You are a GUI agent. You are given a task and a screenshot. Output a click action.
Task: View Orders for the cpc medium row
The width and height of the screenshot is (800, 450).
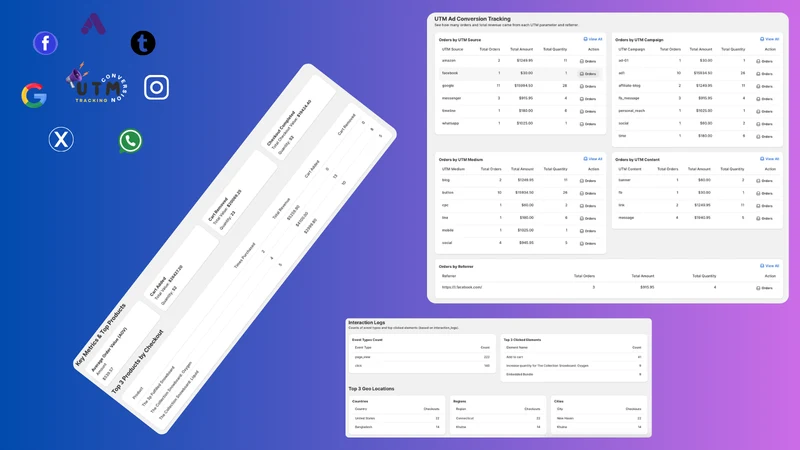click(588, 206)
